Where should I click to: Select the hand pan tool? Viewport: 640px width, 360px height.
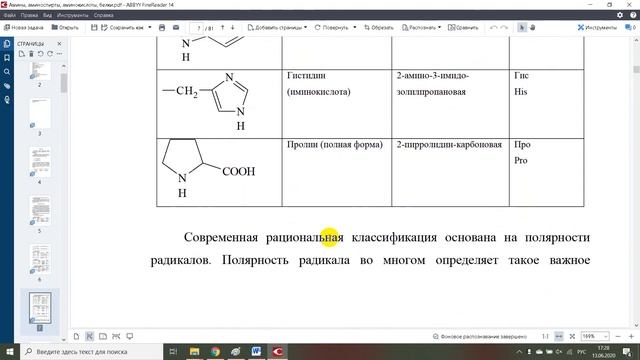tap(532, 27)
